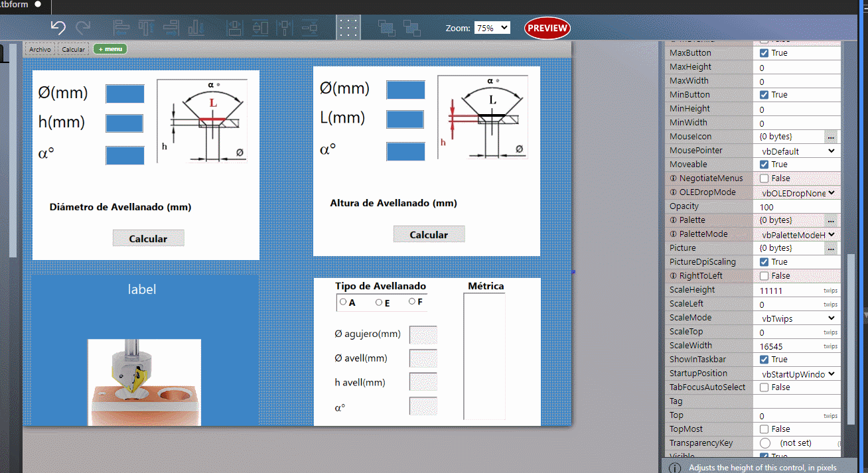This screenshot has width=868, height=473.
Task: Enable the TopMost checkbox
Action: click(764, 429)
